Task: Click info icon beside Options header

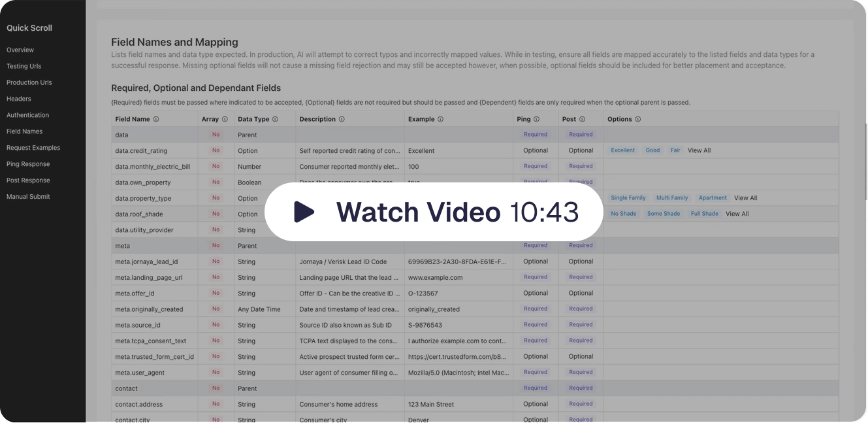Action: tap(637, 120)
